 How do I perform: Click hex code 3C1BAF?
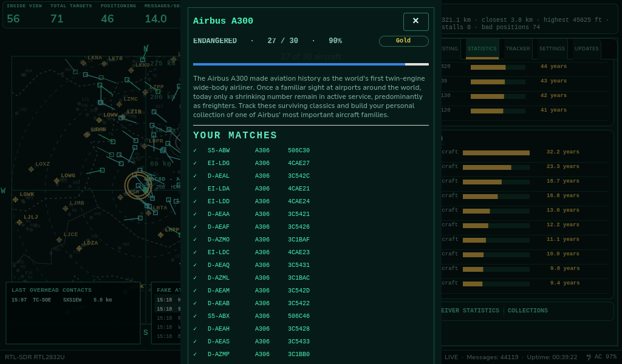pos(299,240)
